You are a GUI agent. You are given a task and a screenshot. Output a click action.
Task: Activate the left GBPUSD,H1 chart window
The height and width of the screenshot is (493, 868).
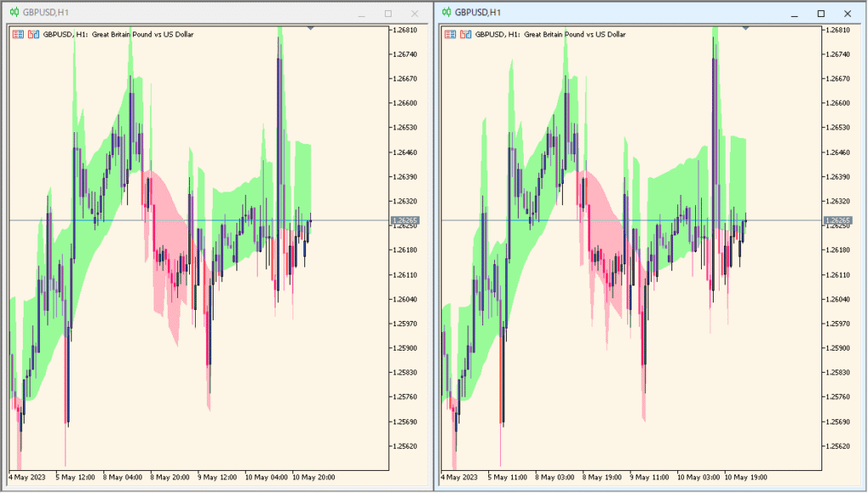[170, 14]
